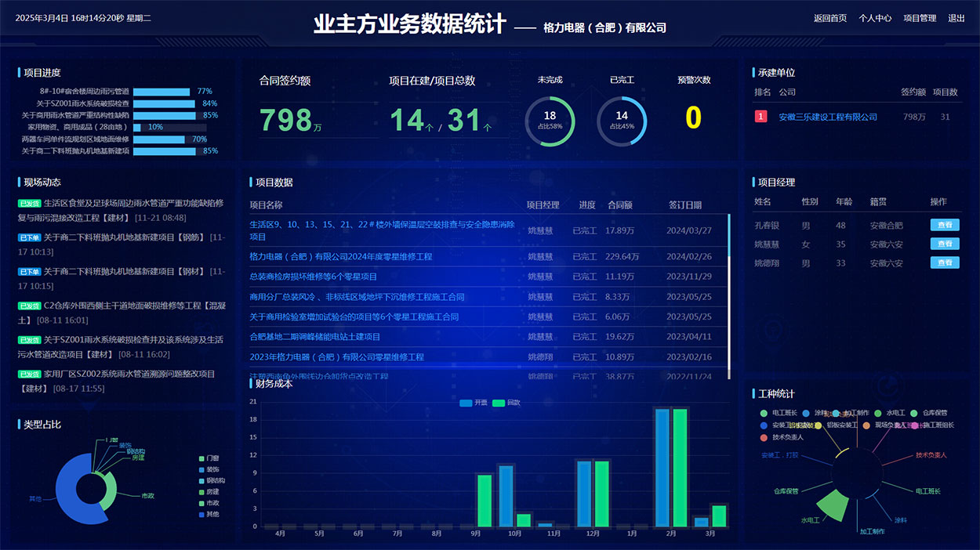Toggle 其他 legend in 类型占比
980x550 pixels.
point(209,514)
